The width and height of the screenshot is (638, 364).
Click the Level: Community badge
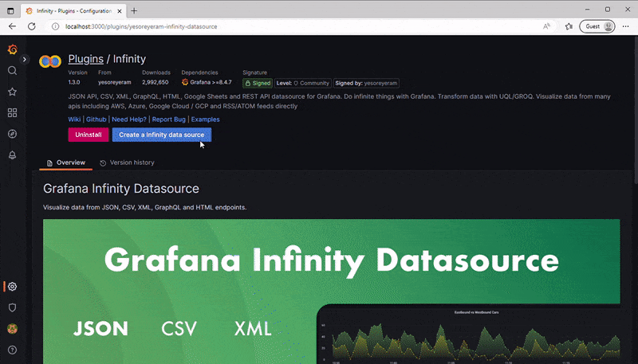(303, 84)
